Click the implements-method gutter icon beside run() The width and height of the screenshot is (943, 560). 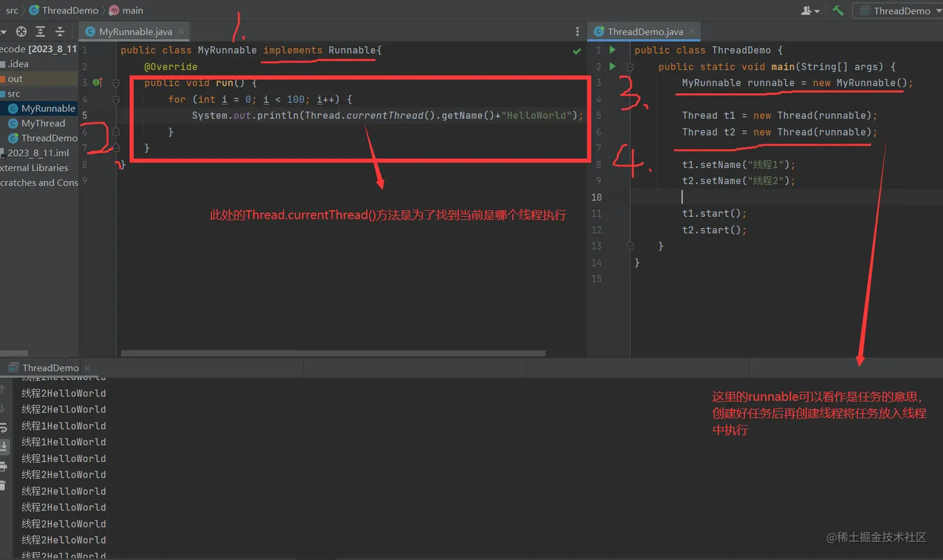pos(97,82)
